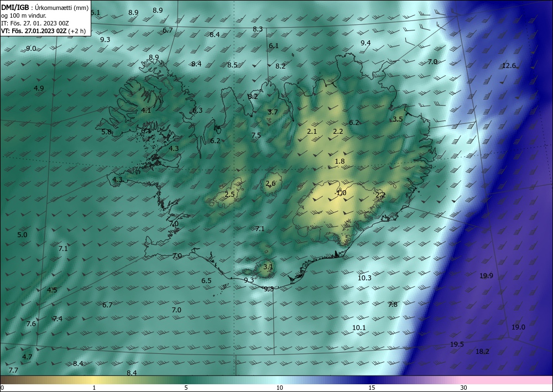Click the 1.8 value on the map

(x=340, y=161)
